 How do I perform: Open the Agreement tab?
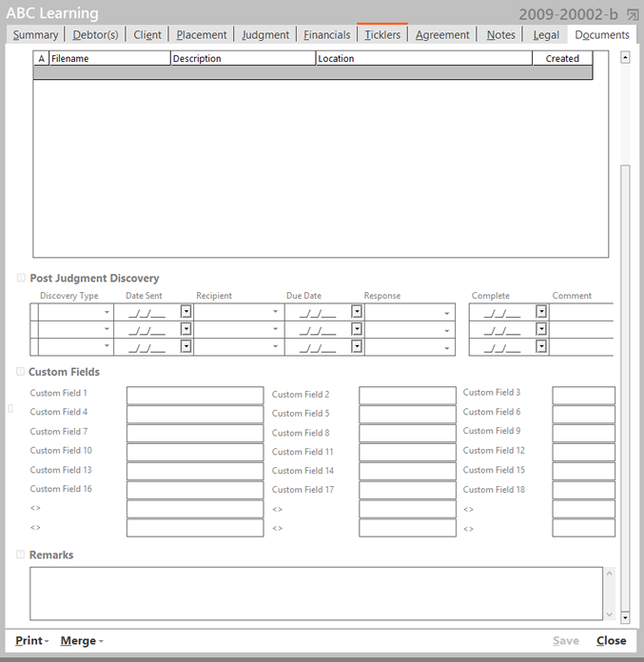tap(442, 34)
